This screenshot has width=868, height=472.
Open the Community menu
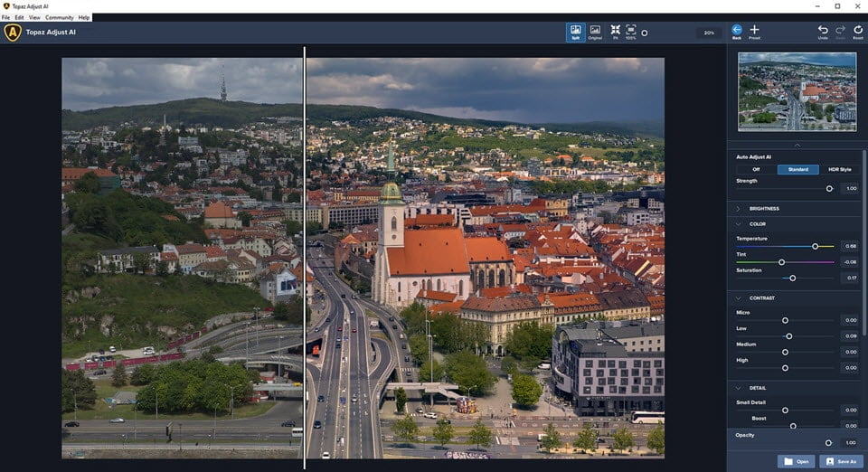click(60, 18)
